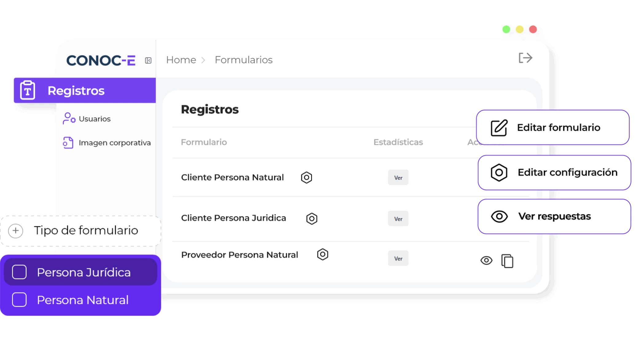Click the gear icon beside Cliente Persona Juridica
Viewport: 644px width, 353px height.
(311, 218)
